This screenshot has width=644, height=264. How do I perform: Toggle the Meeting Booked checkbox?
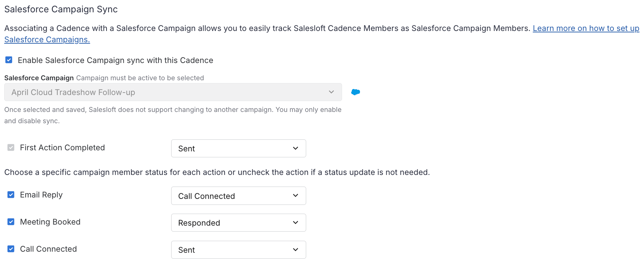[x=11, y=222]
